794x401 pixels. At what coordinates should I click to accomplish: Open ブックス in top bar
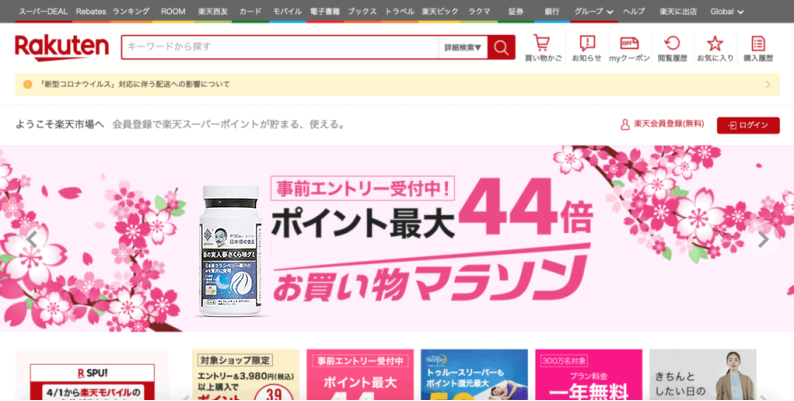point(362,11)
